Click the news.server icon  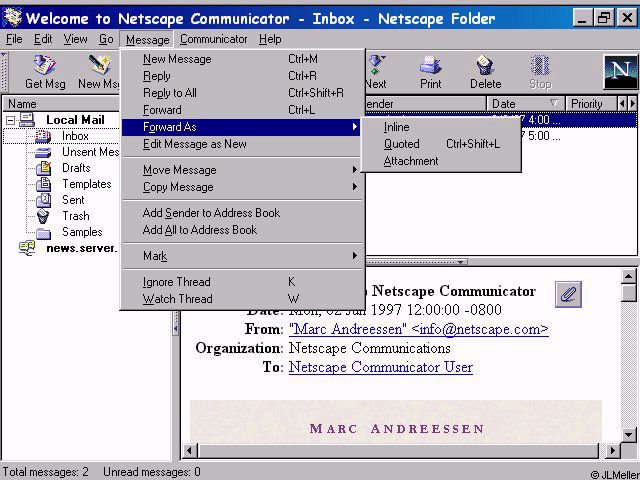pos(27,248)
